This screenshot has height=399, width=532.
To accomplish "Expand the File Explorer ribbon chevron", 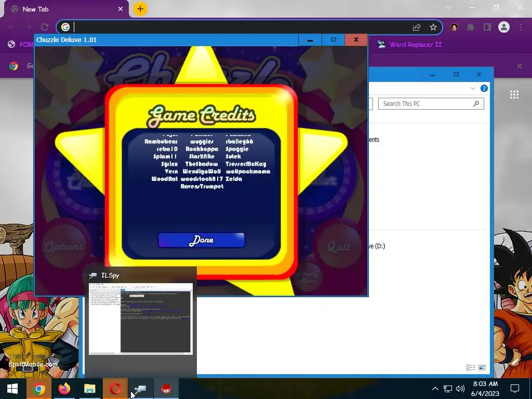I will [473, 88].
